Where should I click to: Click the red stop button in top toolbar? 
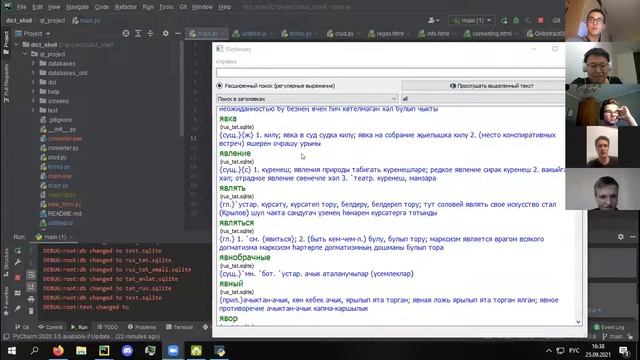[x=540, y=20]
